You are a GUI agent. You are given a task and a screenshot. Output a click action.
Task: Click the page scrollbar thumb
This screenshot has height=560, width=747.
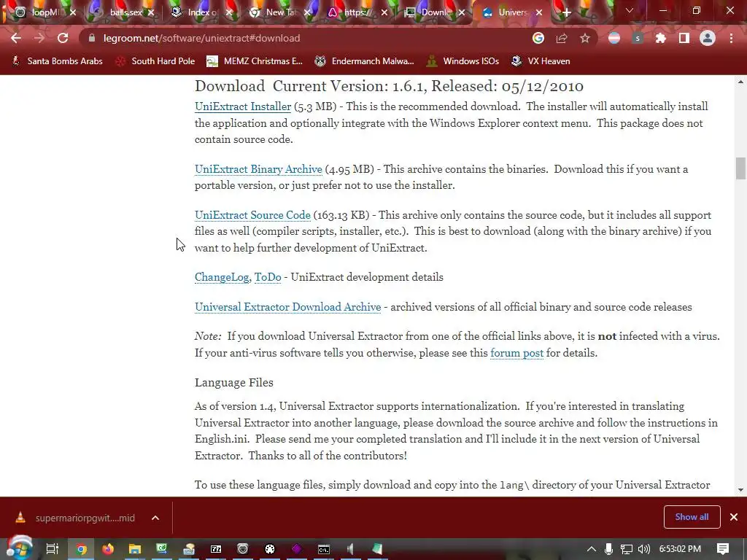tap(740, 168)
